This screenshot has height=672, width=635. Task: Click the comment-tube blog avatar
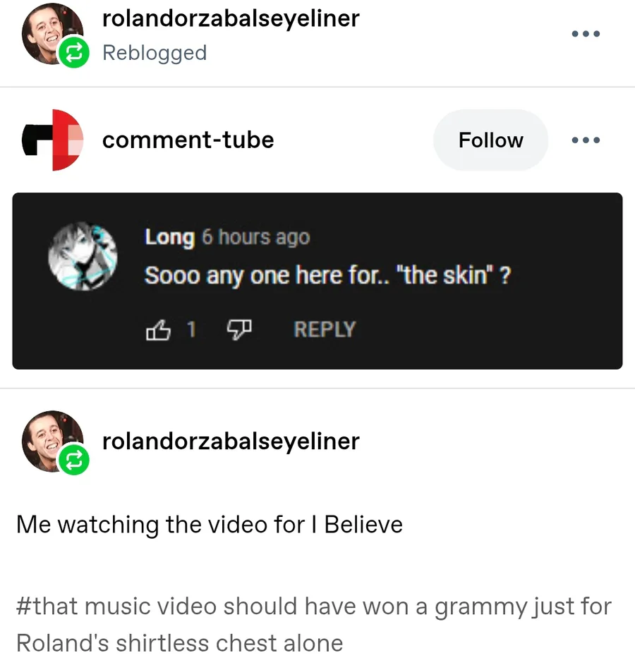pos(52,140)
